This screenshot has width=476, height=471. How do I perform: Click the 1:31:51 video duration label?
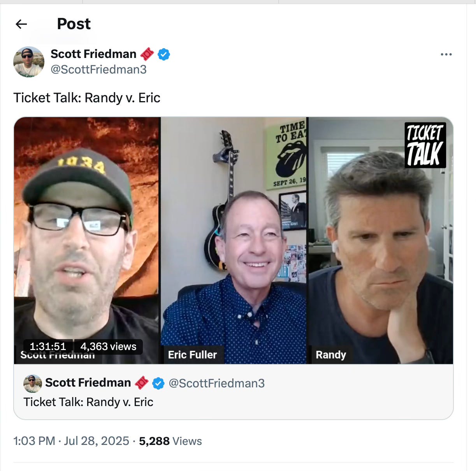coord(48,347)
